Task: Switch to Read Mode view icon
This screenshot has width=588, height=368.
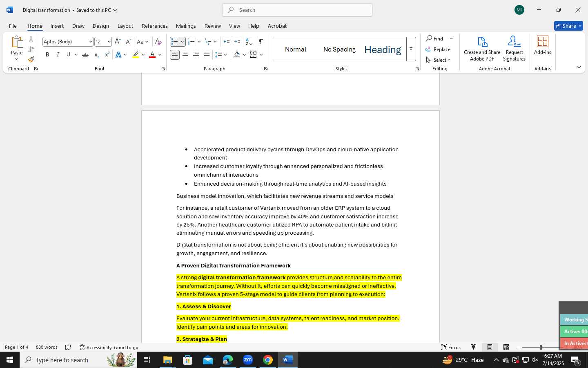Action: [x=473, y=347]
